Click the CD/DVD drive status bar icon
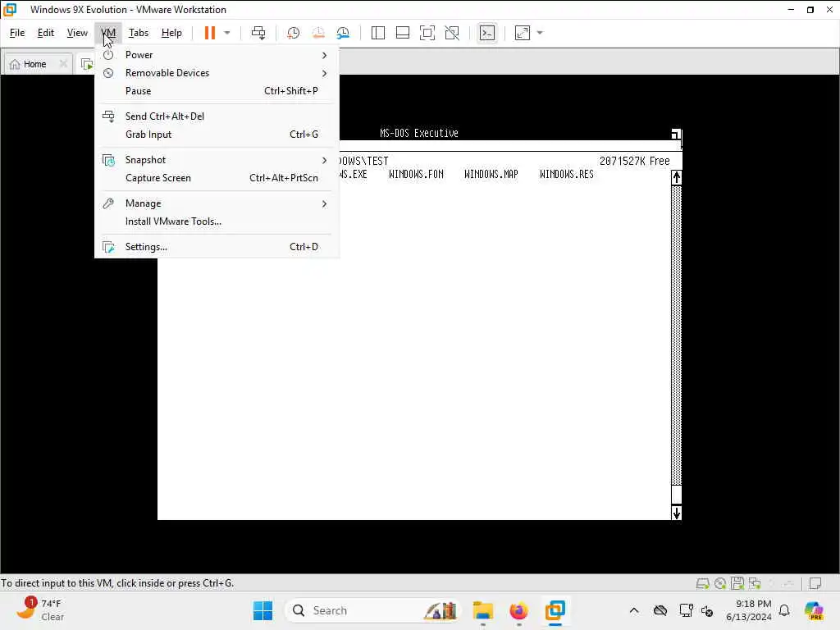Screen dimensions: 840x630 point(720,583)
